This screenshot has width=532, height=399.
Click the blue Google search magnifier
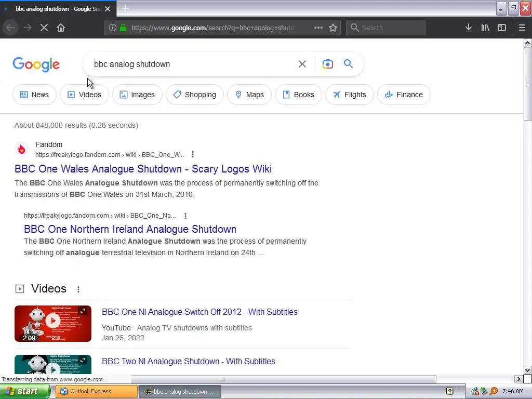pos(348,64)
